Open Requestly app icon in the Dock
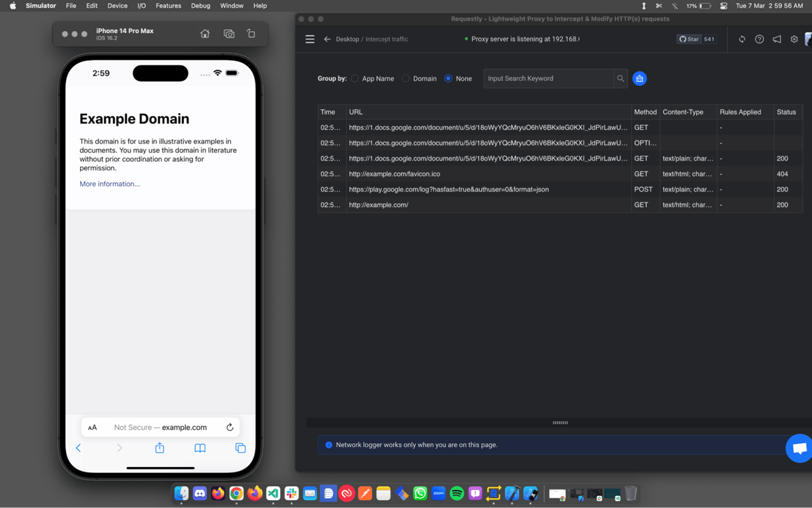Screen dimensions: 812x508 click(494, 493)
